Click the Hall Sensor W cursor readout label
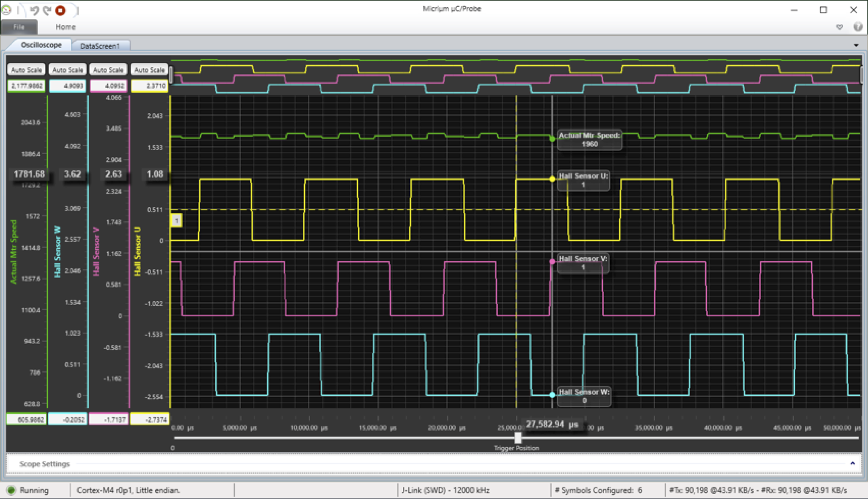 584,396
